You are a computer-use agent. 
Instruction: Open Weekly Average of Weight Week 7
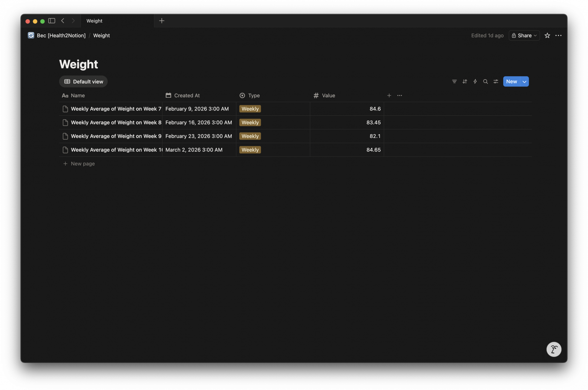click(116, 109)
